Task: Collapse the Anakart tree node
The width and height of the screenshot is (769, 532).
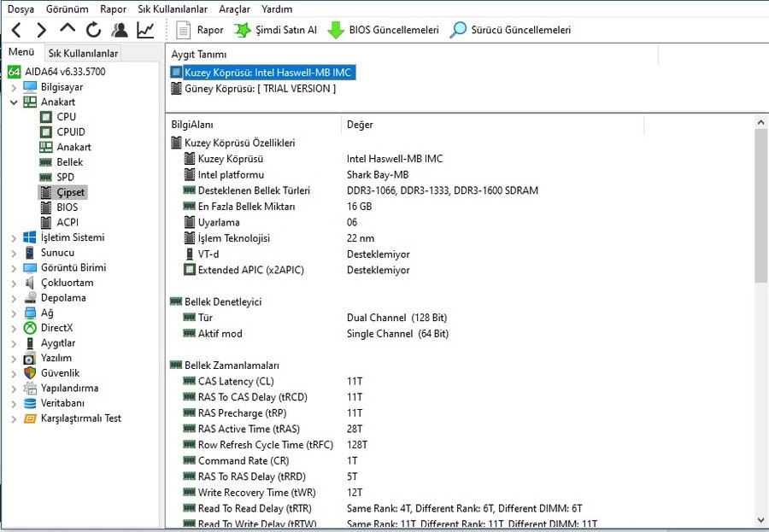Action: tap(14, 102)
